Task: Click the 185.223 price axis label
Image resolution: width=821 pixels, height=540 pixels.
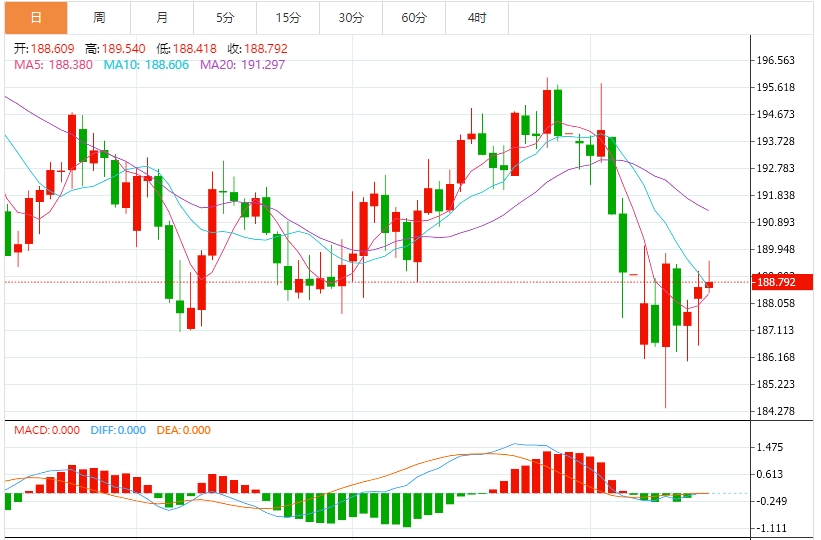Action: [775, 384]
